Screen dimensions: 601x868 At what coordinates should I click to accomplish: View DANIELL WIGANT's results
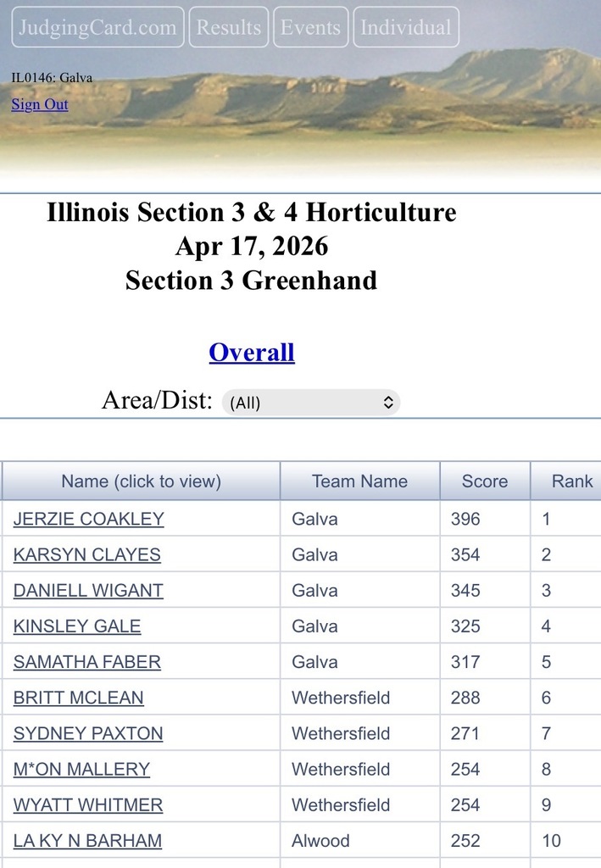coord(86,590)
